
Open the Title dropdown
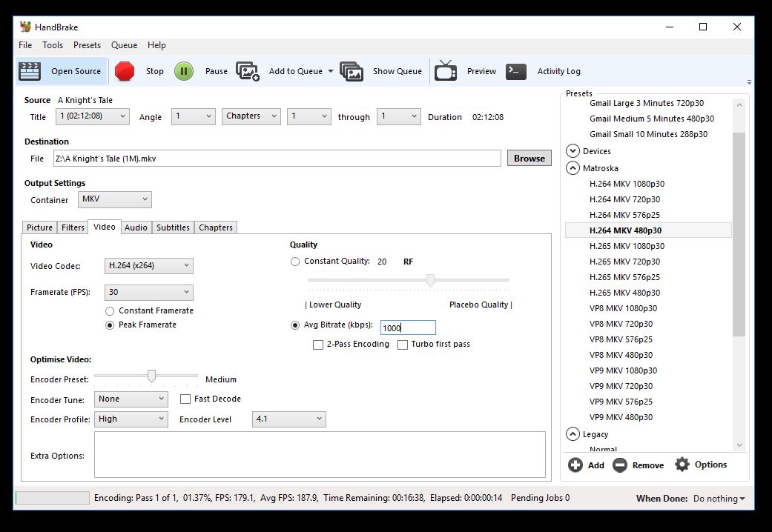93,116
